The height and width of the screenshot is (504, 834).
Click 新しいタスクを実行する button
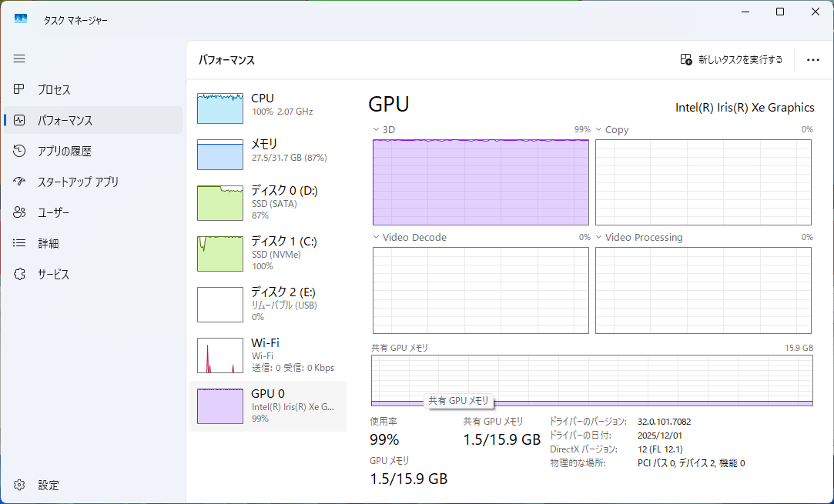tap(732, 59)
